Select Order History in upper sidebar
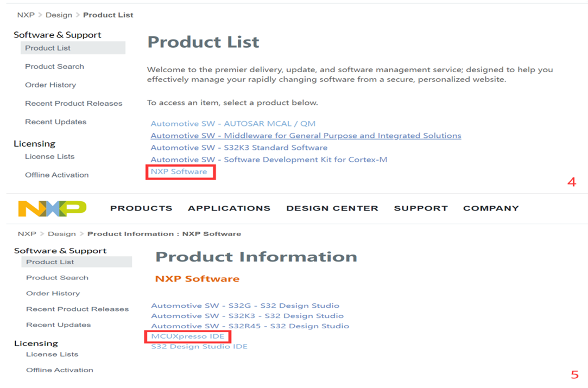Screen dimensions: 588x388 click(50, 85)
